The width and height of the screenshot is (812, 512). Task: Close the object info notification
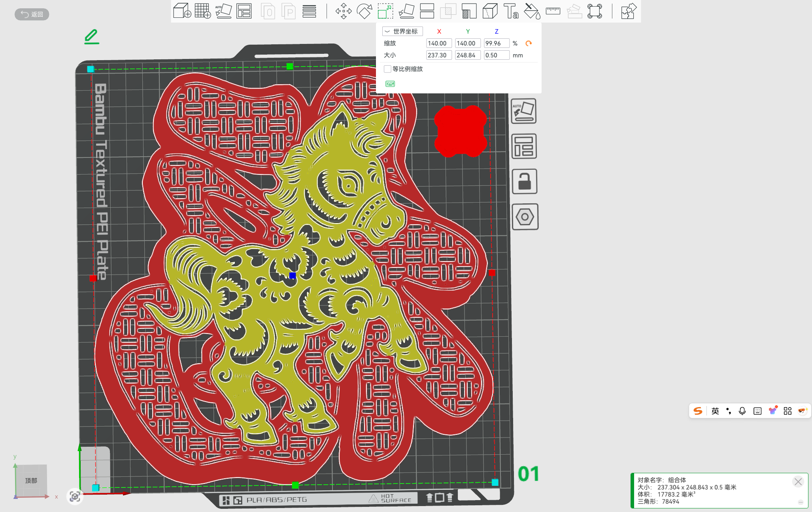[798, 482]
